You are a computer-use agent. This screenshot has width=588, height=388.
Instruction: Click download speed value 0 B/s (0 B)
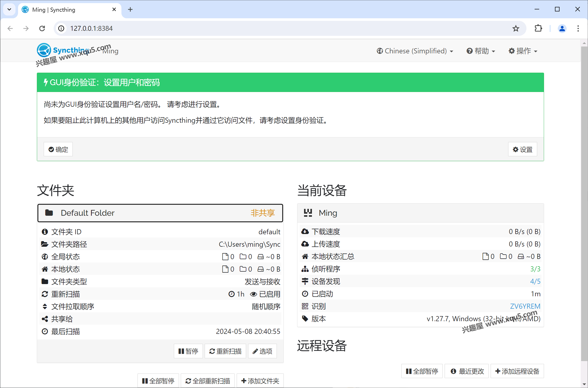(x=525, y=231)
